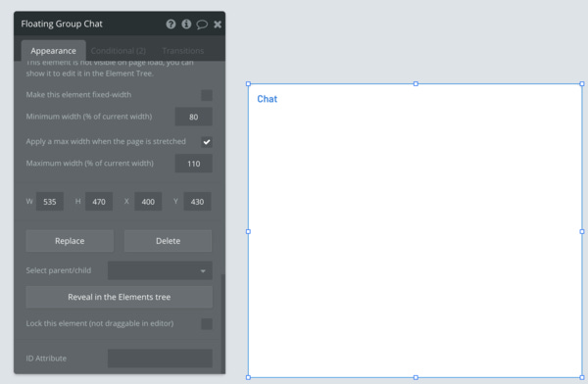Enable Make this element fixed-width checkbox
The height and width of the screenshot is (384, 588).
point(207,95)
